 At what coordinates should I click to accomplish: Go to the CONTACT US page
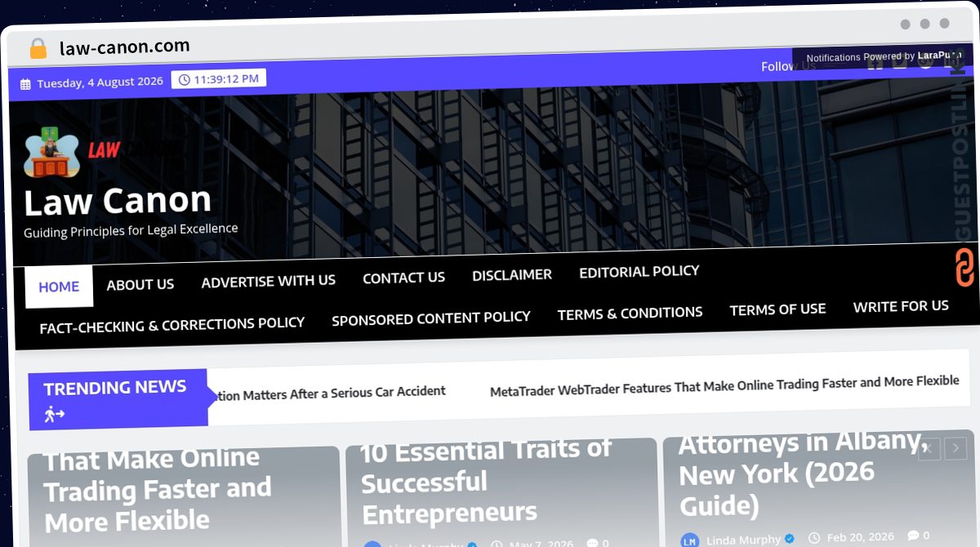(403, 278)
